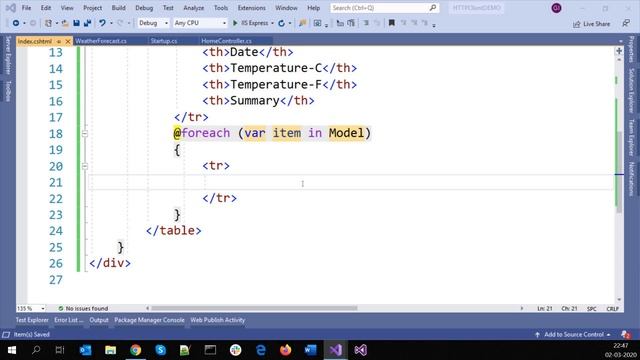This screenshot has width=640, height=360.
Task: Click the Search (Ctrl+Q) input box
Action: 380,8
